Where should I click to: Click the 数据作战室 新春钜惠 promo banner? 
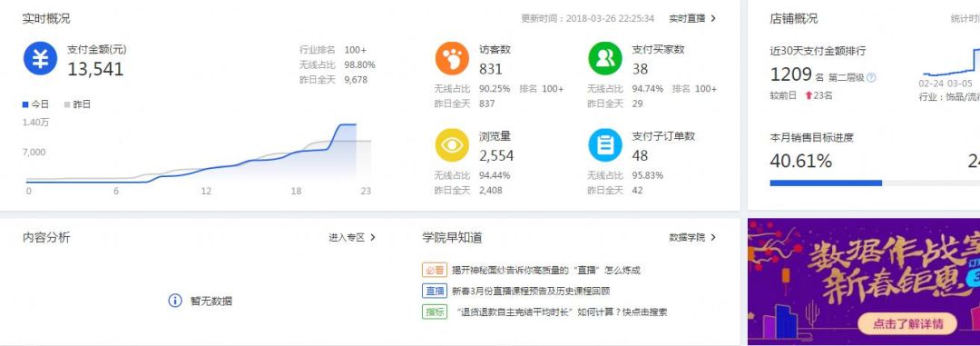[864, 282]
